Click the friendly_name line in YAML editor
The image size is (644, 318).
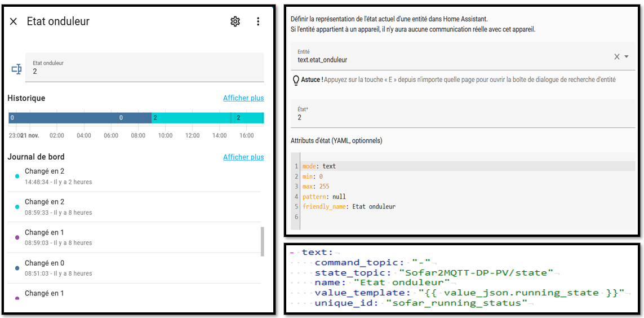pos(349,207)
